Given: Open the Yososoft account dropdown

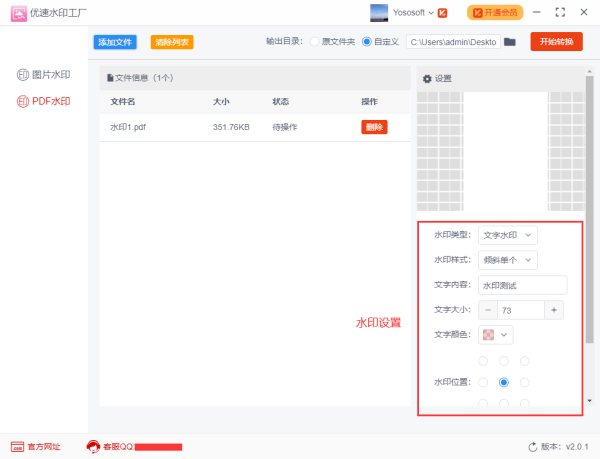Looking at the screenshot, I should 430,13.
